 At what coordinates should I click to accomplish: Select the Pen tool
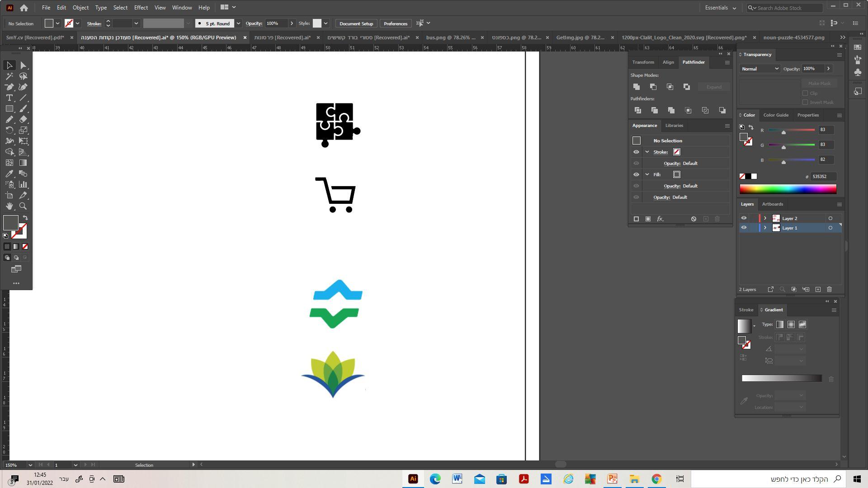[x=9, y=87]
